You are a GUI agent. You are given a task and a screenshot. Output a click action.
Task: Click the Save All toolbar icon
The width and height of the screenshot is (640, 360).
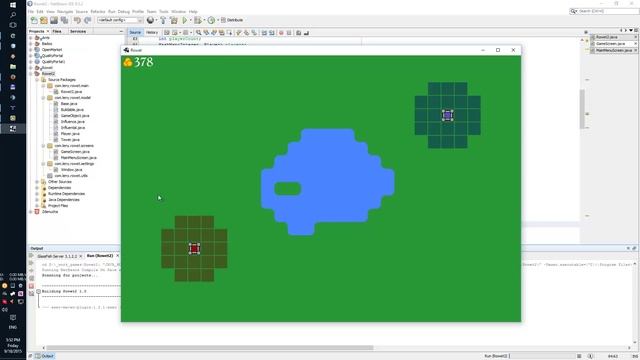(x=64, y=20)
